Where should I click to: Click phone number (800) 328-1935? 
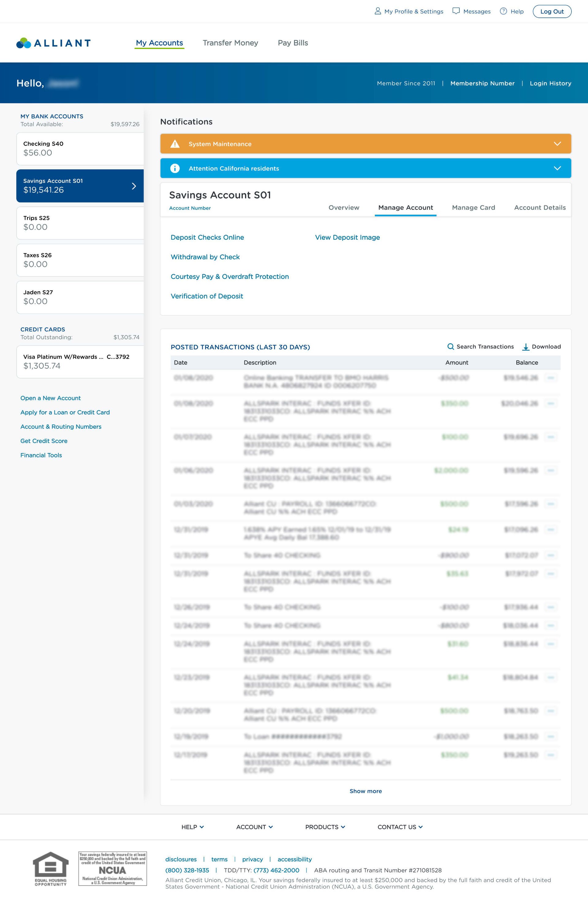coord(187,871)
